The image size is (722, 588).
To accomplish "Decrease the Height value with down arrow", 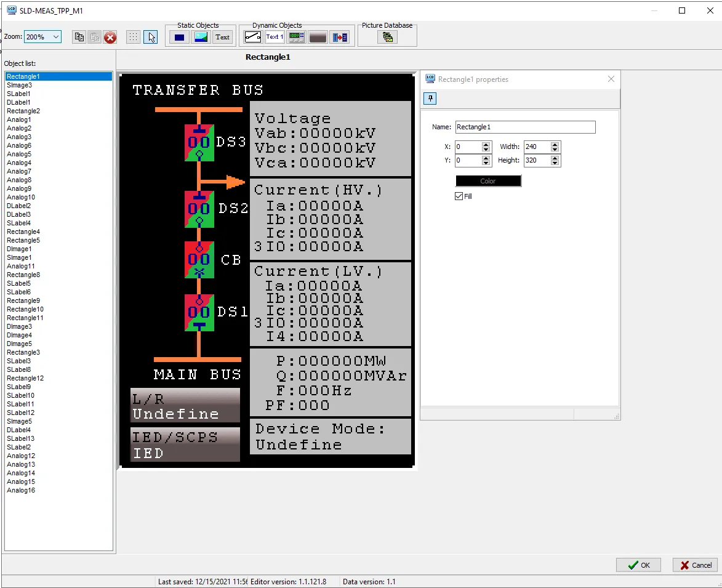I will coord(555,163).
